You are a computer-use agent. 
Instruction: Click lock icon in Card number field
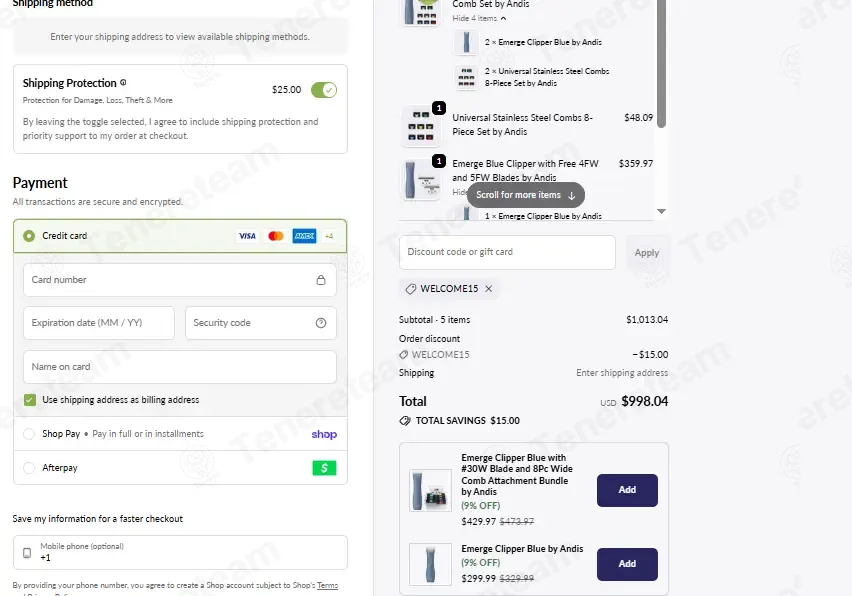click(x=321, y=280)
